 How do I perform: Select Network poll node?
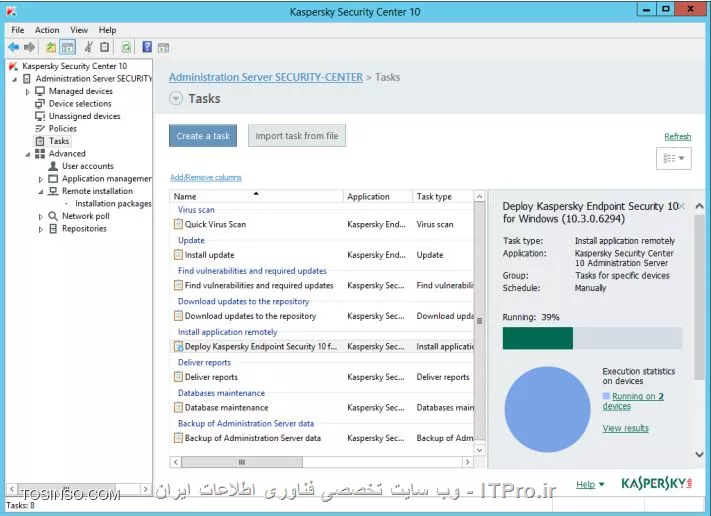[x=86, y=216]
